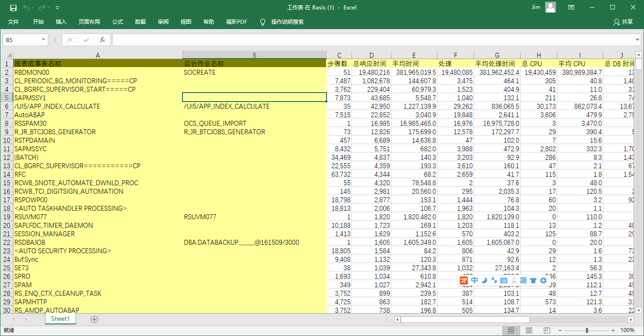
Task: Select the header cell 平均处理时间
Action: point(497,64)
